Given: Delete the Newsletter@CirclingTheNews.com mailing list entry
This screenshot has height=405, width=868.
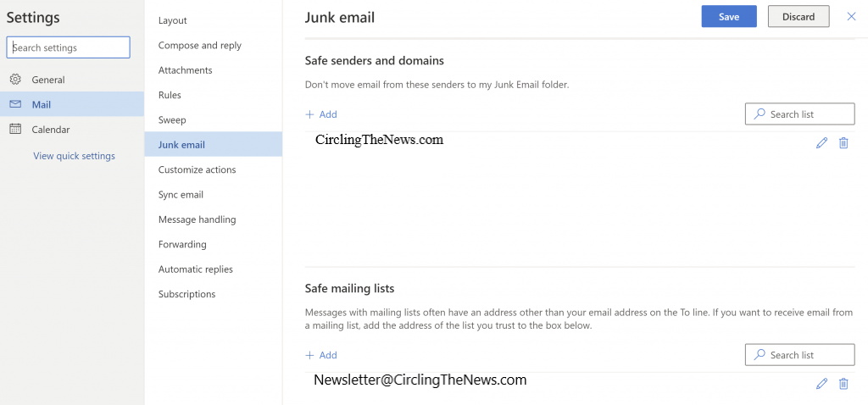Looking at the screenshot, I should pos(843,383).
